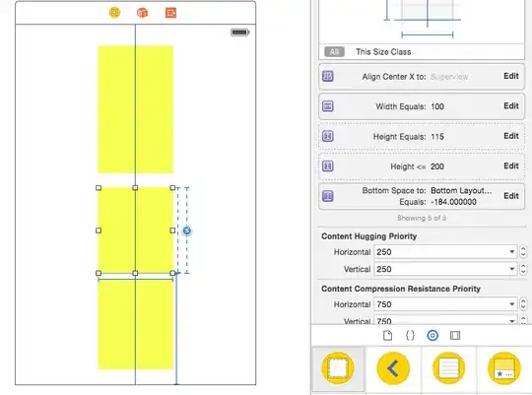The height and width of the screenshot is (395, 532).
Task: Click Content Hugging Vertical 250 field
Action: coord(445,269)
